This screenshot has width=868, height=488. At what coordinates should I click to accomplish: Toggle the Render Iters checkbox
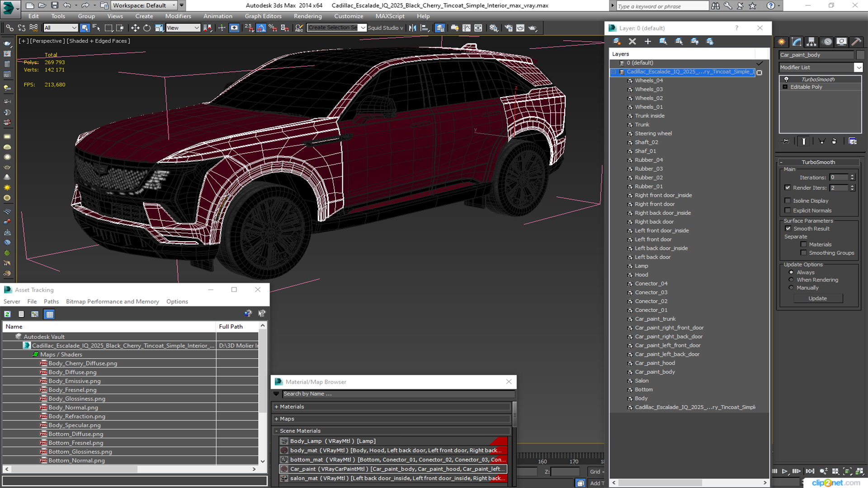pyautogui.click(x=788, y=188)
